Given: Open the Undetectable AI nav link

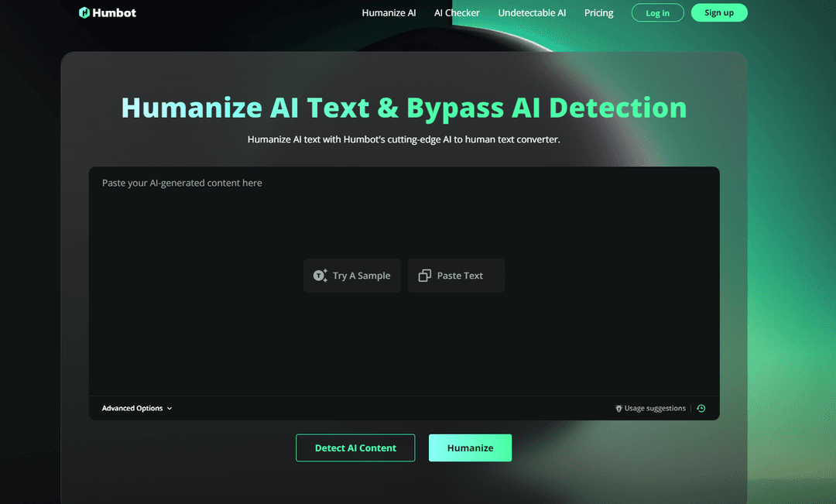Looking at the screenshot, I should (x=532, y=13).
